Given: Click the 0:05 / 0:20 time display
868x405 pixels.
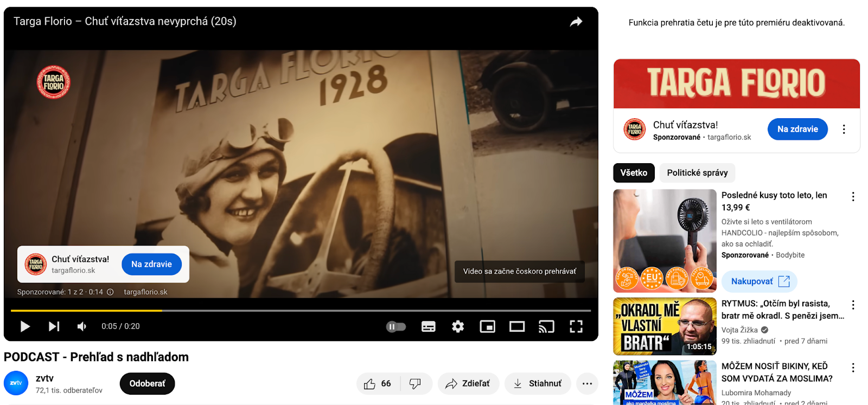Looking at the screenshot, I should [x=120, y=326].
